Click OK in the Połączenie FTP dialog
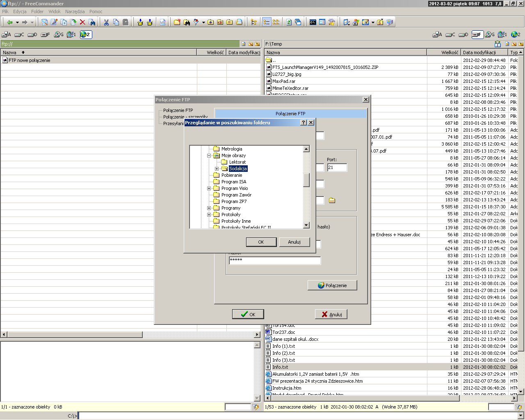Viewport: 525px width, 420px height. 248,314
